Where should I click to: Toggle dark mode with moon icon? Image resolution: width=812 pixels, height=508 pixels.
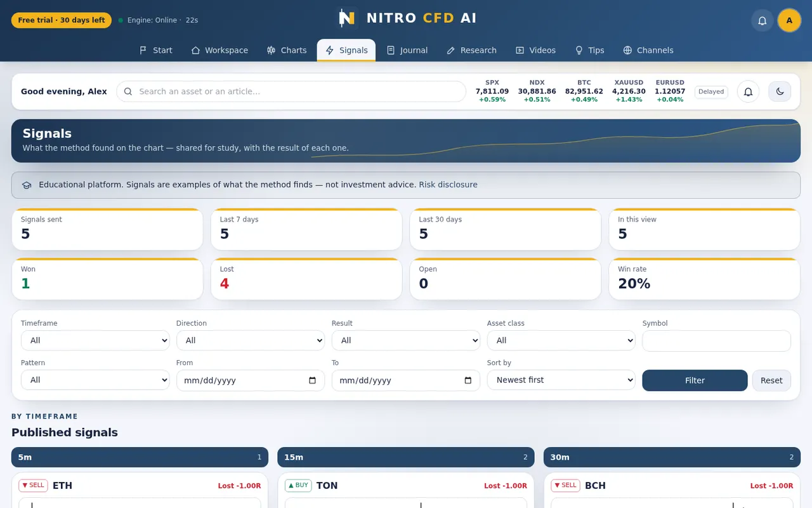pos(780,91)
